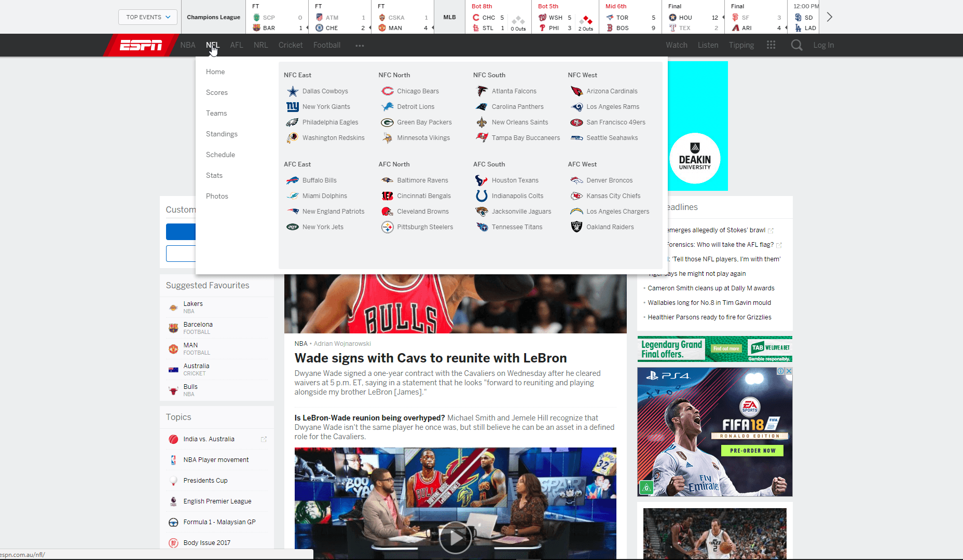
Task: Close the FIFA 18 advertisement
Action: 789,371
